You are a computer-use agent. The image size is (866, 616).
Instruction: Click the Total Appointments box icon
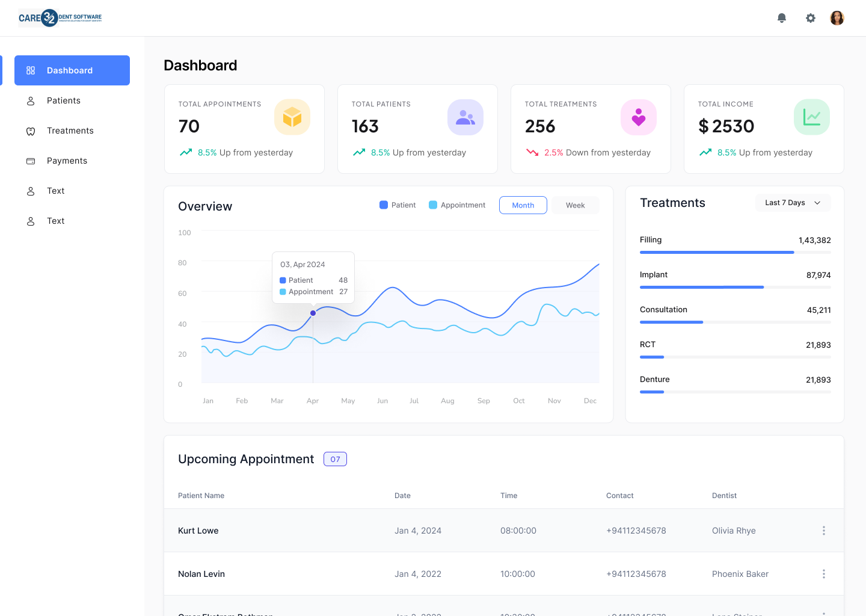[x=292, y=117]
